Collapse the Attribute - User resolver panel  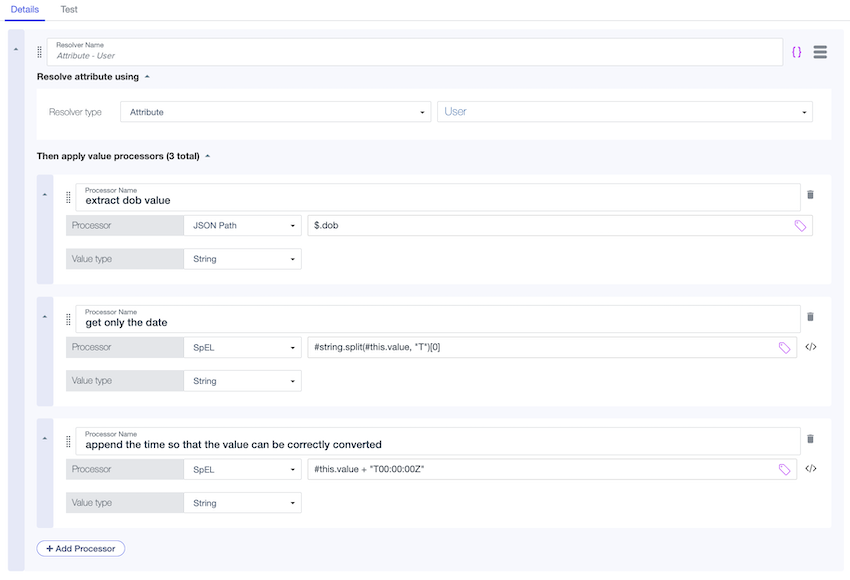tap(16, 49)
